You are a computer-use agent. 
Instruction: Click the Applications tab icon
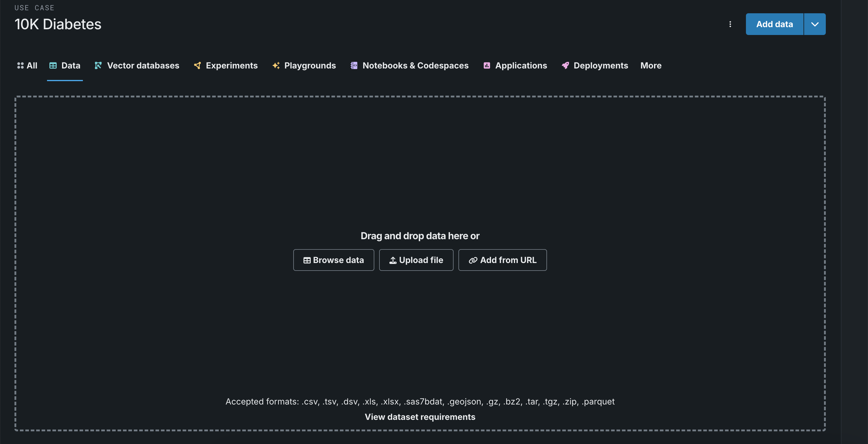point(486,65)
